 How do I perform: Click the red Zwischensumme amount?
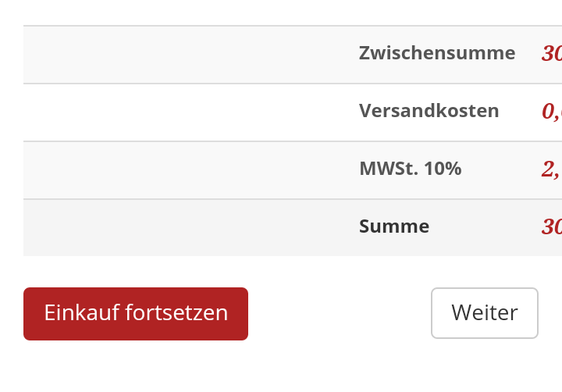coord(552,54)
